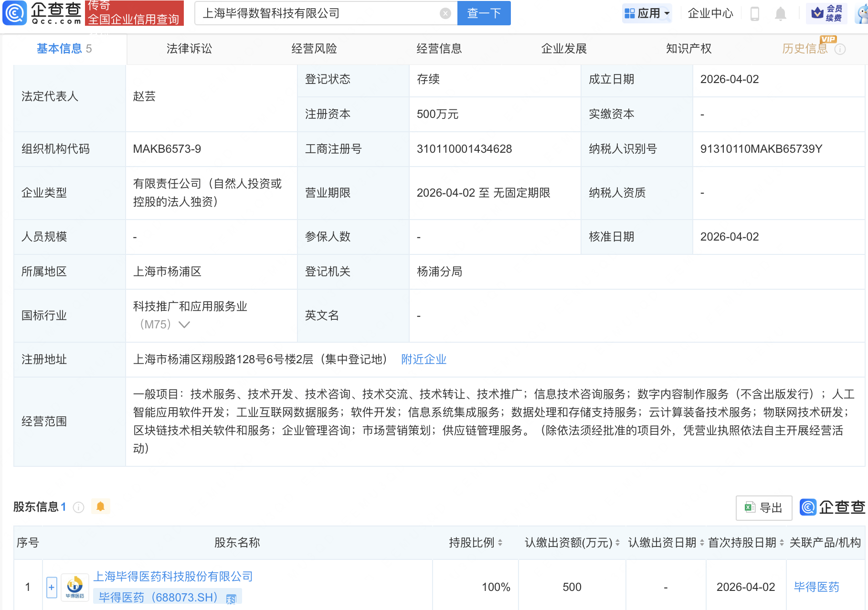Screen dimensions: 868x610
Task: Open the 知识产权 tab
Action: pos(688,48)
